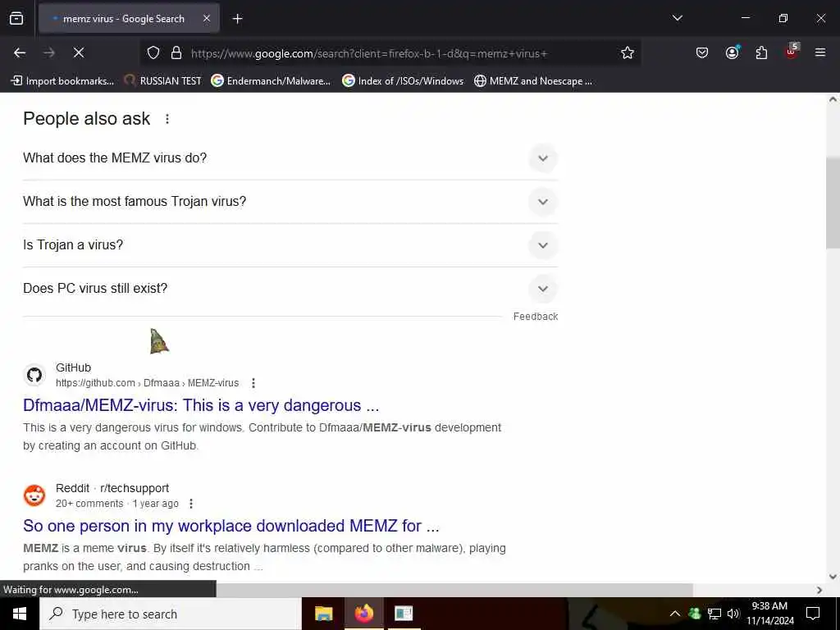Open People also ask options menu
Viewport: 840px width, 630px height.
point(167,119)
